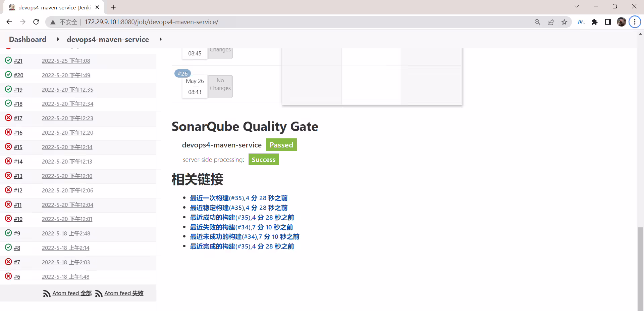This screenshot has width=644, height=311.
Task: Click the RSS icon for Atom feed 失败
Action: tap(99, 294)
